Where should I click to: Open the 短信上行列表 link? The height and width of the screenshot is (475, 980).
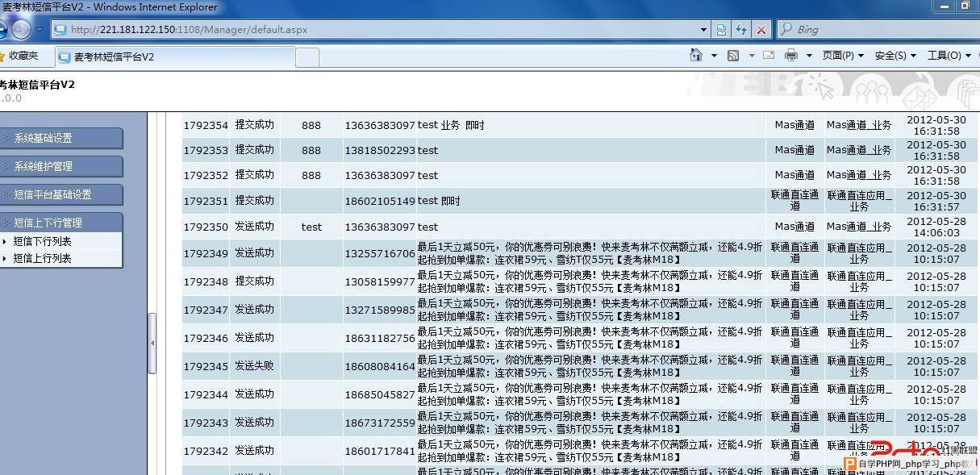point(42,258)
